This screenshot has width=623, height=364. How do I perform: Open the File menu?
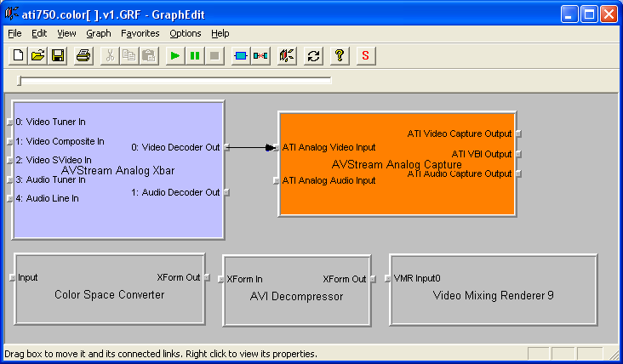[x=14, y=33]
